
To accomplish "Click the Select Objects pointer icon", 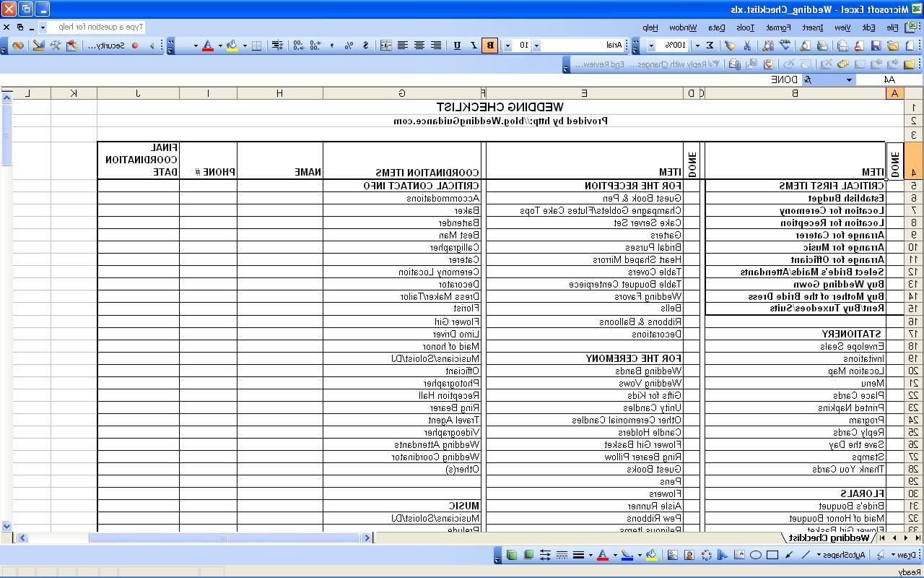I will pyautogui.click(x=880, y=555).
